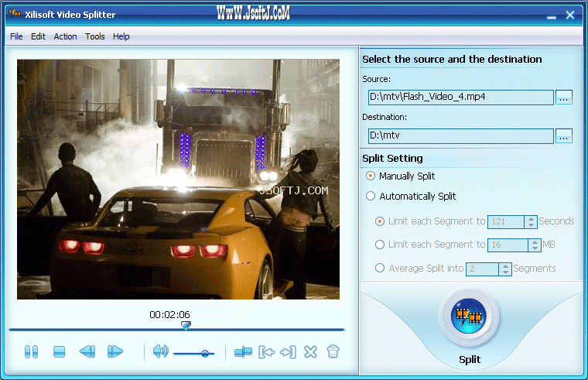Click the video seek bar

point(176,330)
